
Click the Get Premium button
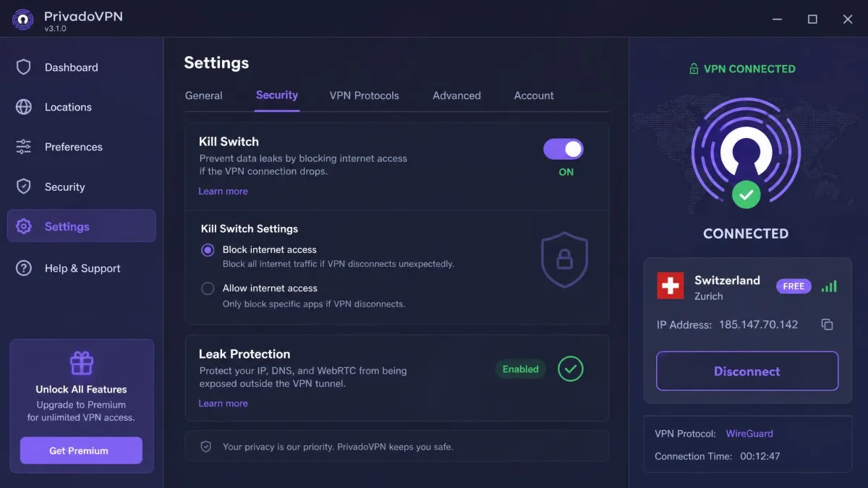click(81, 450)
